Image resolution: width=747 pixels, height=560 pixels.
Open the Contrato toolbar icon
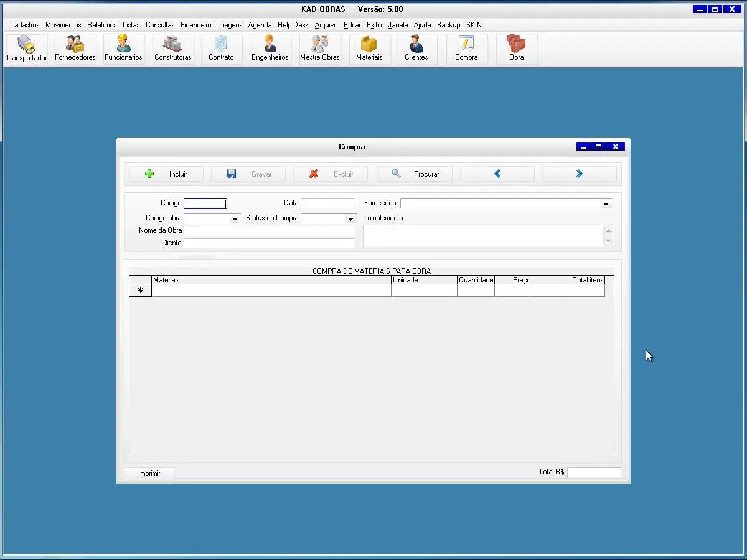221,49
